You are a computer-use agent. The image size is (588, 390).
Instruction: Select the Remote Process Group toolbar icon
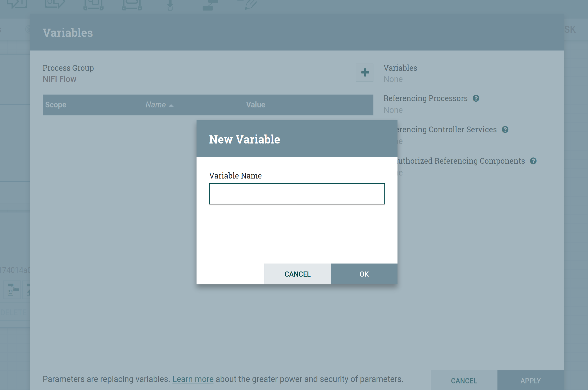click(132, 5)
